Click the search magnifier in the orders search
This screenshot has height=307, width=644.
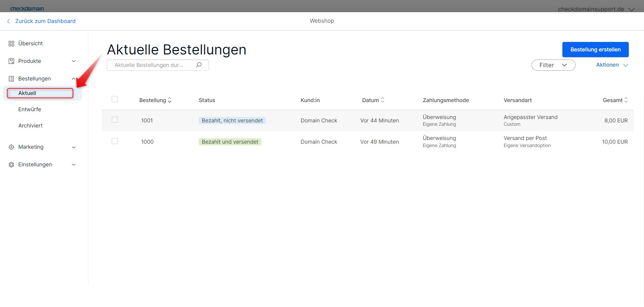199,65
